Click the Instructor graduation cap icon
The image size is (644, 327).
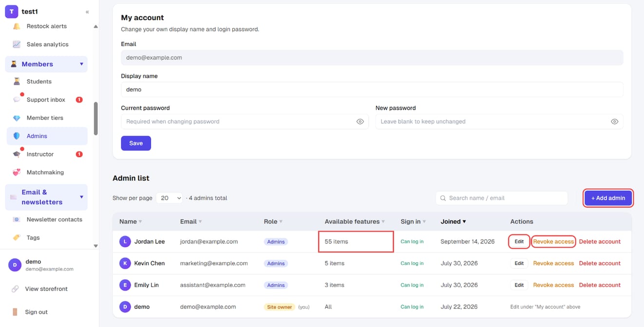(17, 154)
